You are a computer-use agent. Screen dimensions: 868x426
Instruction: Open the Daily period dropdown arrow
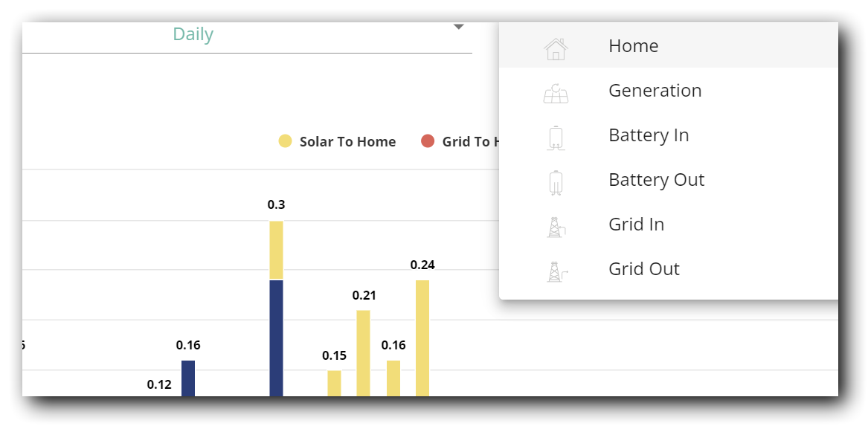[x=458, y=27]
